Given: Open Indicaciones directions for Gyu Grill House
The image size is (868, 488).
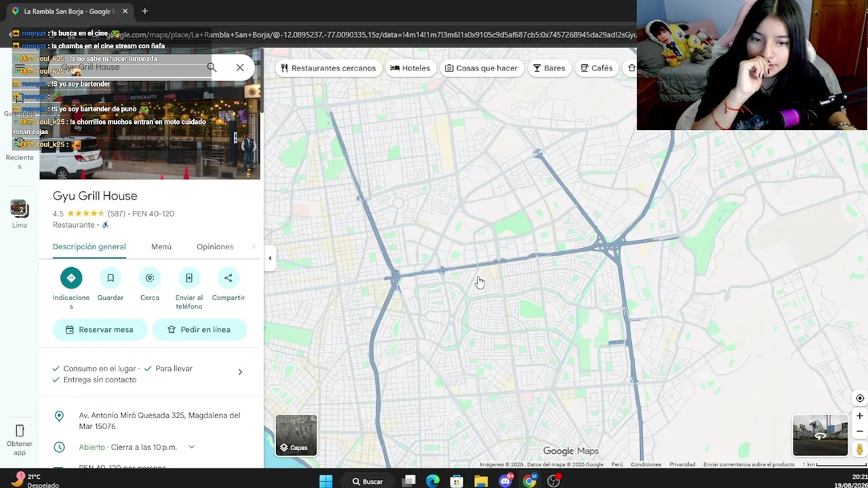Looking at the screenshot, I should [71, 278].
